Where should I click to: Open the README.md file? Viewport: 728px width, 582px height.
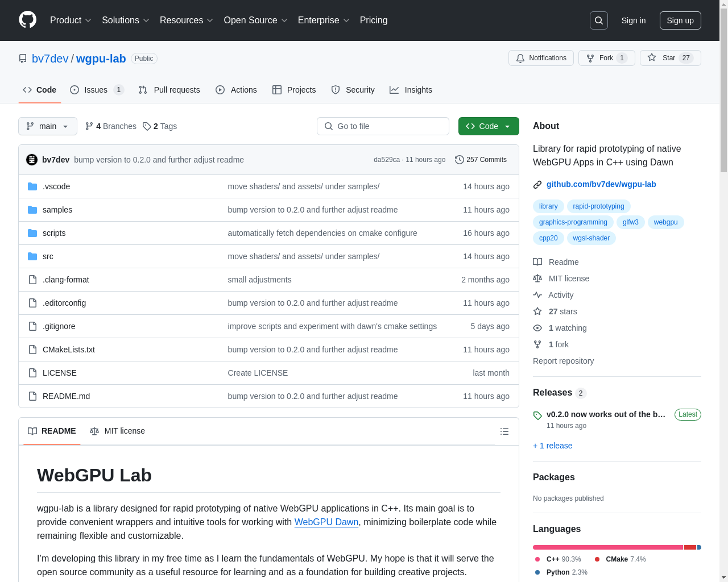point(66,396)
